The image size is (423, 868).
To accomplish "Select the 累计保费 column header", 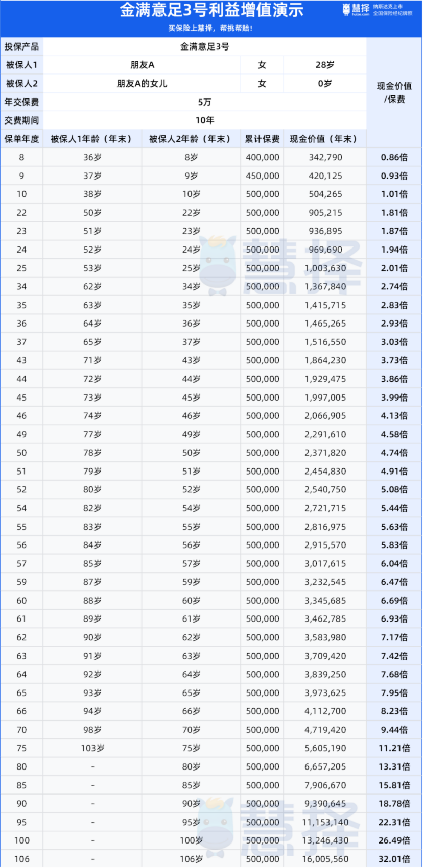I will pyautogui.click(x=262, y=139).
